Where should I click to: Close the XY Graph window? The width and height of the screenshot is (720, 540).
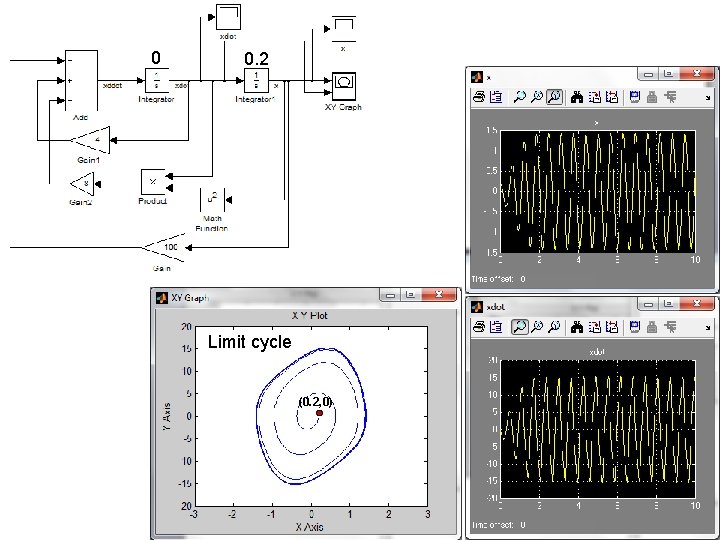pos(439,295)
